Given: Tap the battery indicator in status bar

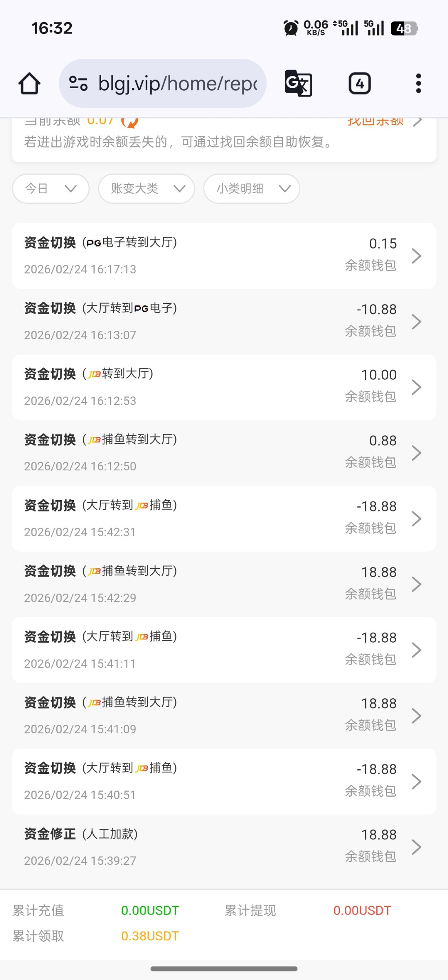Looking at the screenshot, I should click(404, 28).
